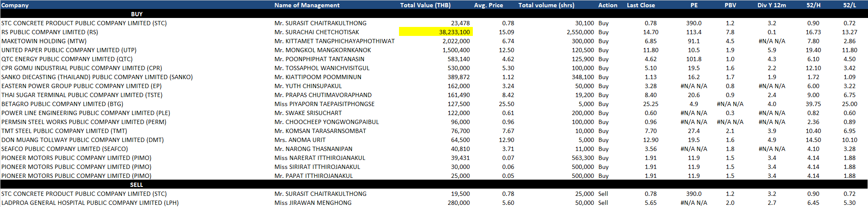The width and height of the screenshot is (868, 207).
Task: Click the 52/H column header
Action: pyautogui.click(x=813, y=5)
